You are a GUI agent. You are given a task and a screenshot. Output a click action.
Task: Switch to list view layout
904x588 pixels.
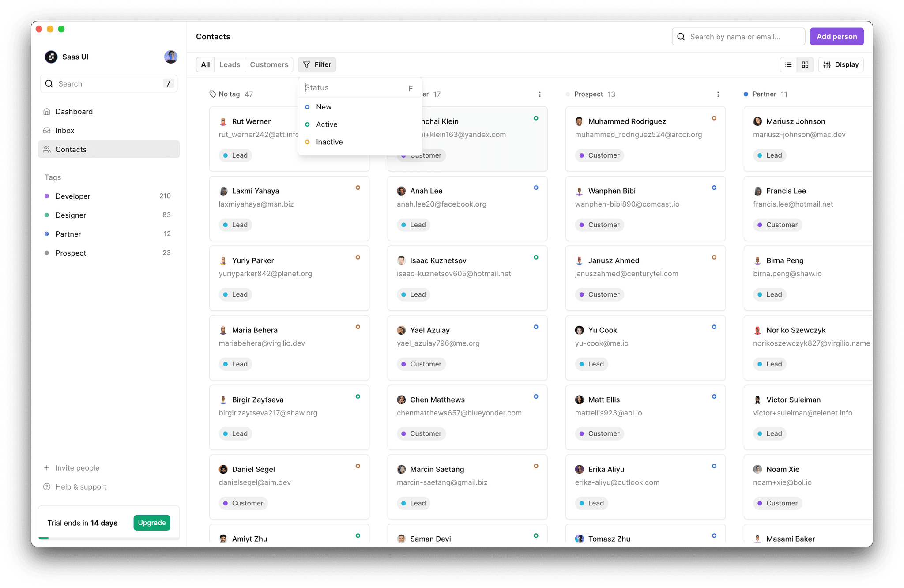click(x=788, y=64)
